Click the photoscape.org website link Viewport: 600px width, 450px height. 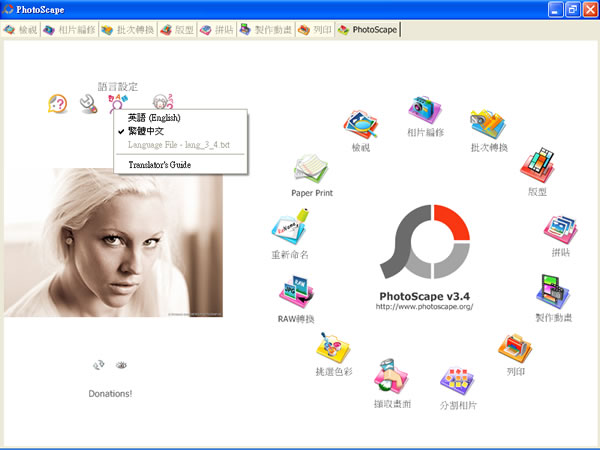pyautogui.click(x=424, y=306)
